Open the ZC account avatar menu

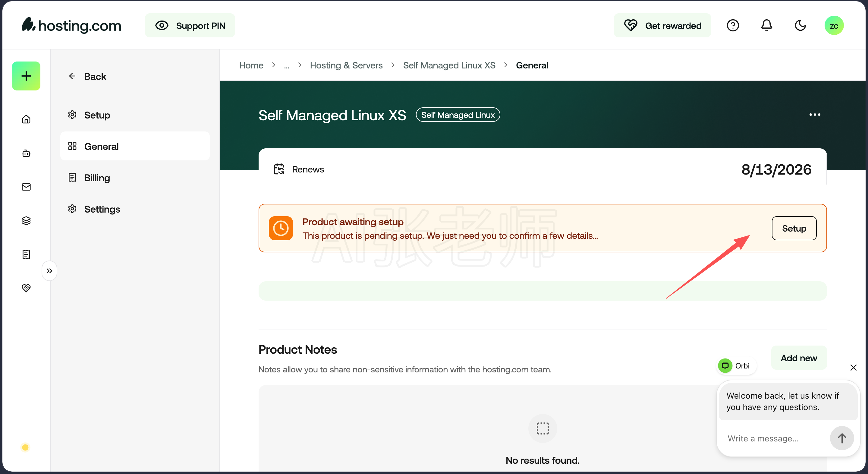coord(834,26)
